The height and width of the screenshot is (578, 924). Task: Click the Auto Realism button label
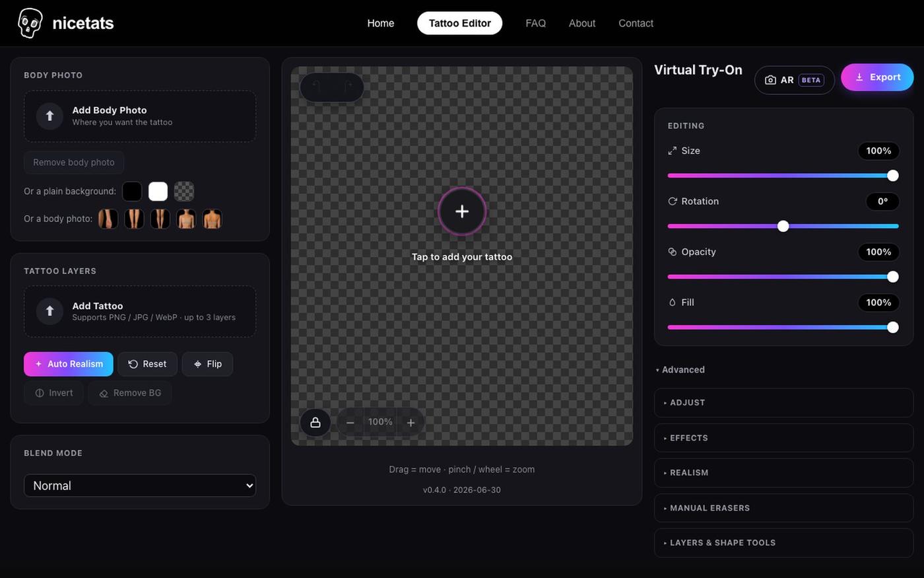click(75, 364)
